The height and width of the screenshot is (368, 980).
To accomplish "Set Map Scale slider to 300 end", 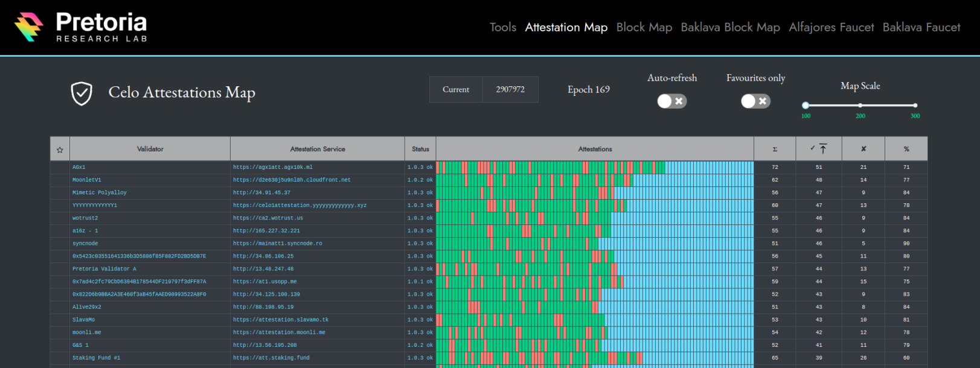I will (915, 106).
